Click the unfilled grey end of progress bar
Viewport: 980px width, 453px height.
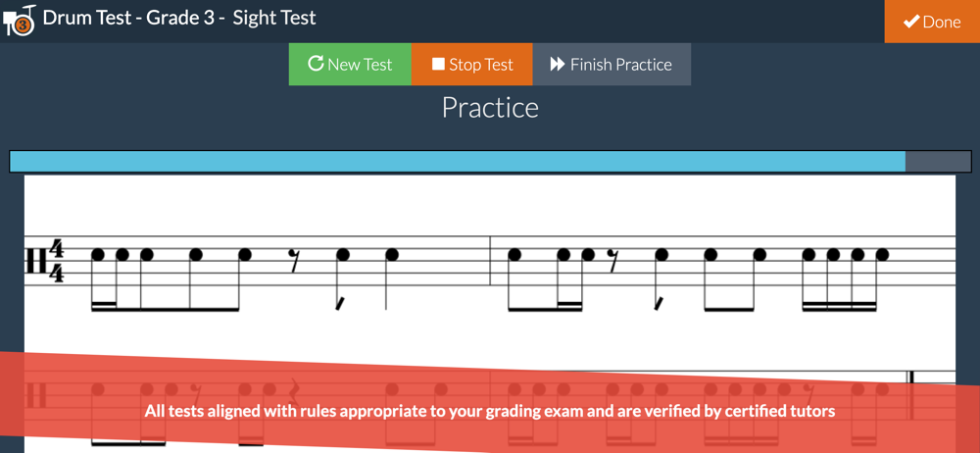[938, 162]
